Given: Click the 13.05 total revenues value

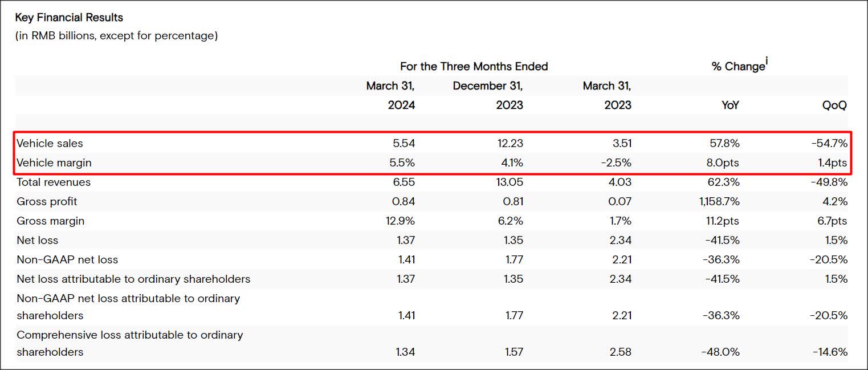Looking at the screenshot, I should pos(510,182).
